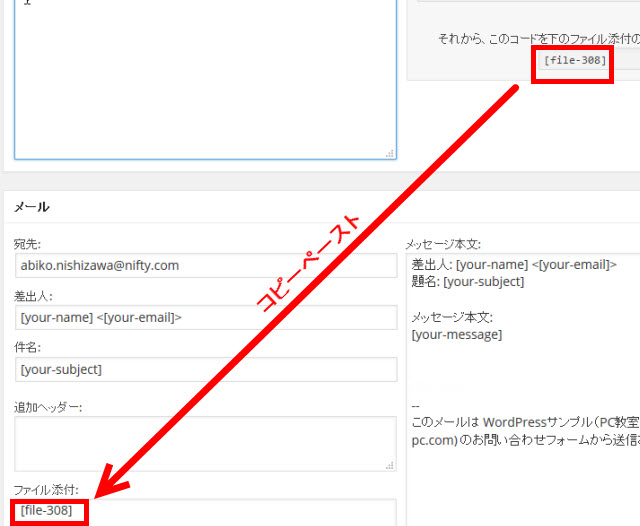Click the 差出人: label above sender field
This screenshot has width=640, height=526.
tap(33, 296)
